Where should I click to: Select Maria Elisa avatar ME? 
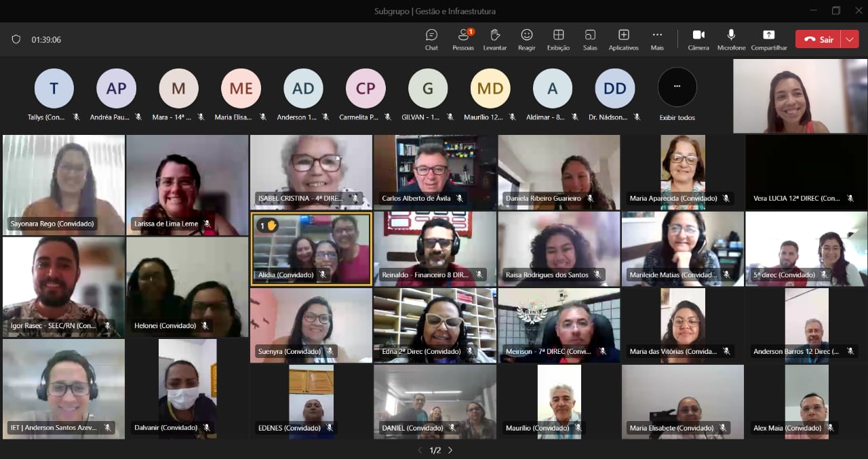tap(241, 88)
